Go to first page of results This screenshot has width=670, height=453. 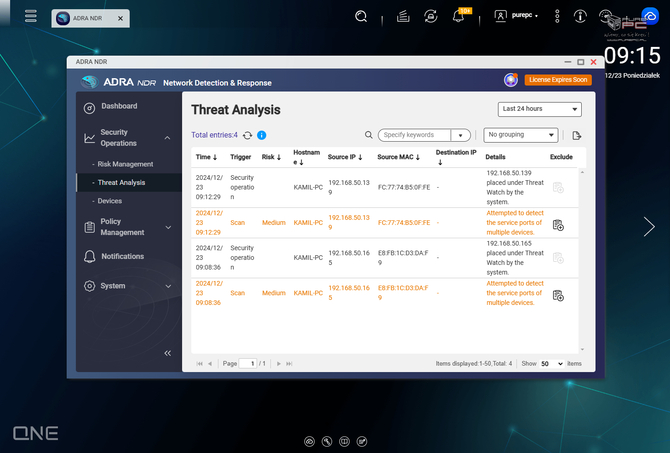[199, 364]
